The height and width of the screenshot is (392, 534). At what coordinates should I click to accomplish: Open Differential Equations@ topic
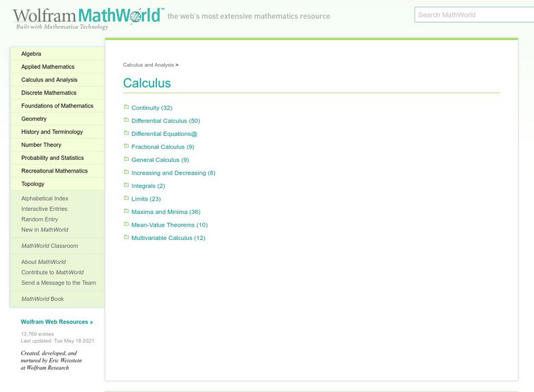coord(164,134)
